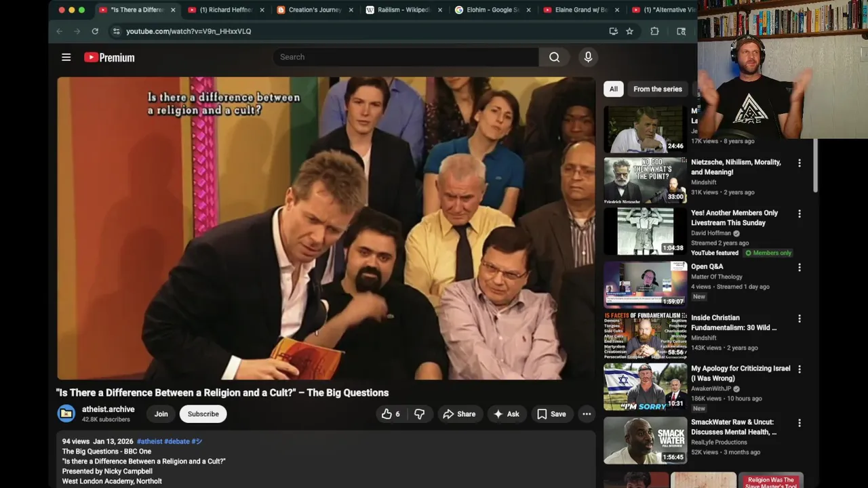This screenshot has width=868, height=488.
Task: Join the atheist.archive channel membership
Action: point(161,414)
